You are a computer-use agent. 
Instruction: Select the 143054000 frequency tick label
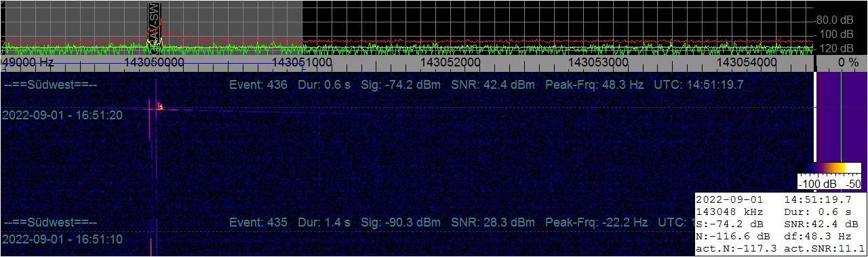pyautogui.click(x=747, y=62)
